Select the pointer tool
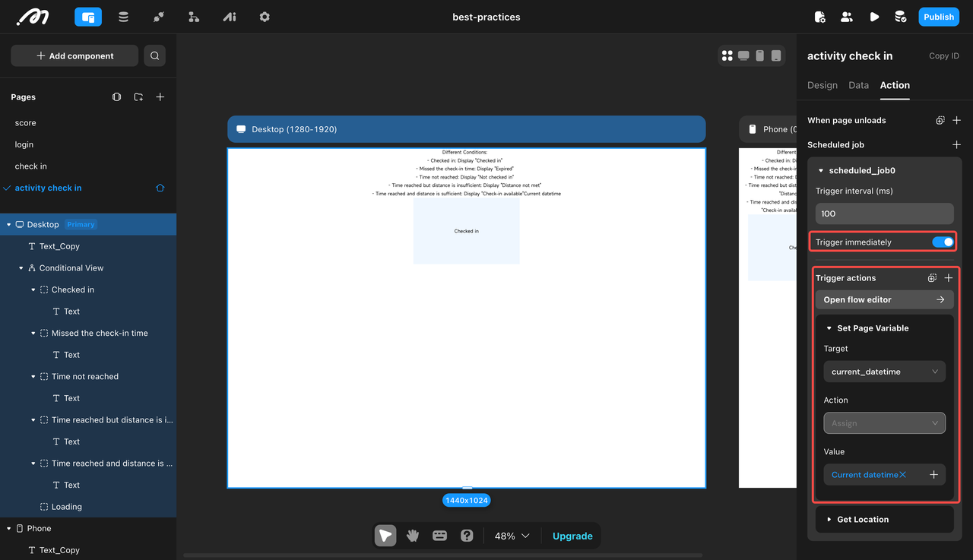 (x=385, y=536)
